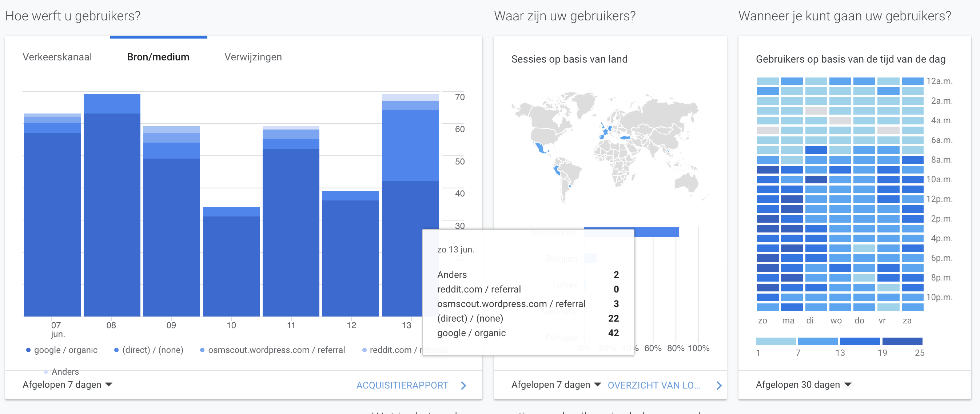This screenshot has width=980, height=414.
Task: Open the Acquisitierapport link
Action: [x=402, y=385]
